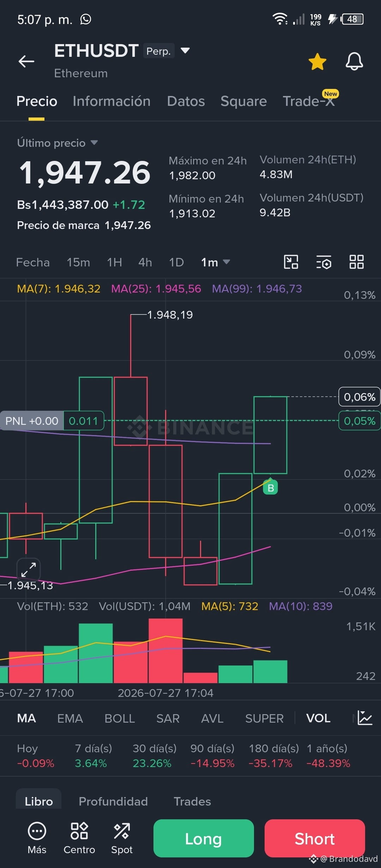This screenshot has height=868, width=381.
Task: Tap the WhatsApp status bar icon
Action: coord(86,19)
